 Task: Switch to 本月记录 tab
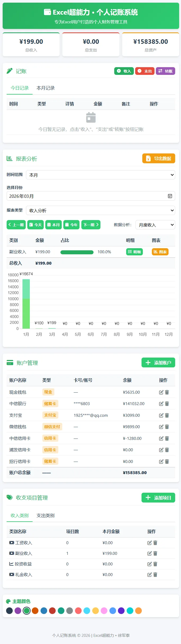[46, 88]
